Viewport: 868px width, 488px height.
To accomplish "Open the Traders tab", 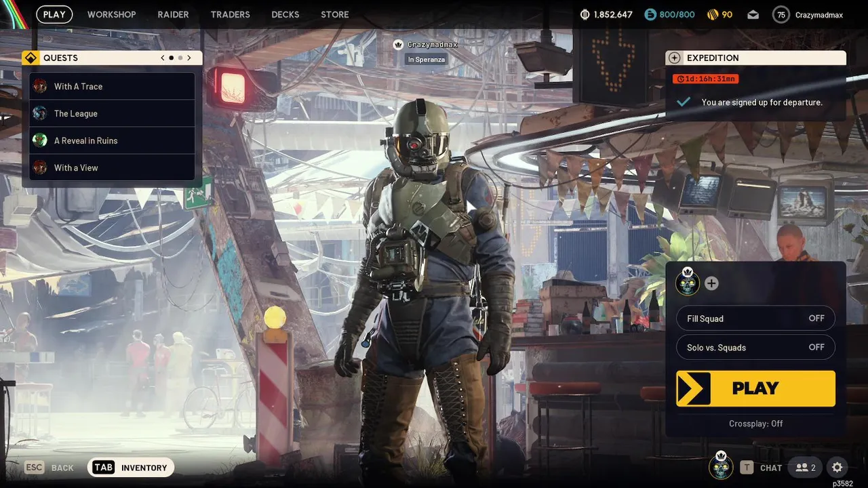I will click(x=231, y=14).
